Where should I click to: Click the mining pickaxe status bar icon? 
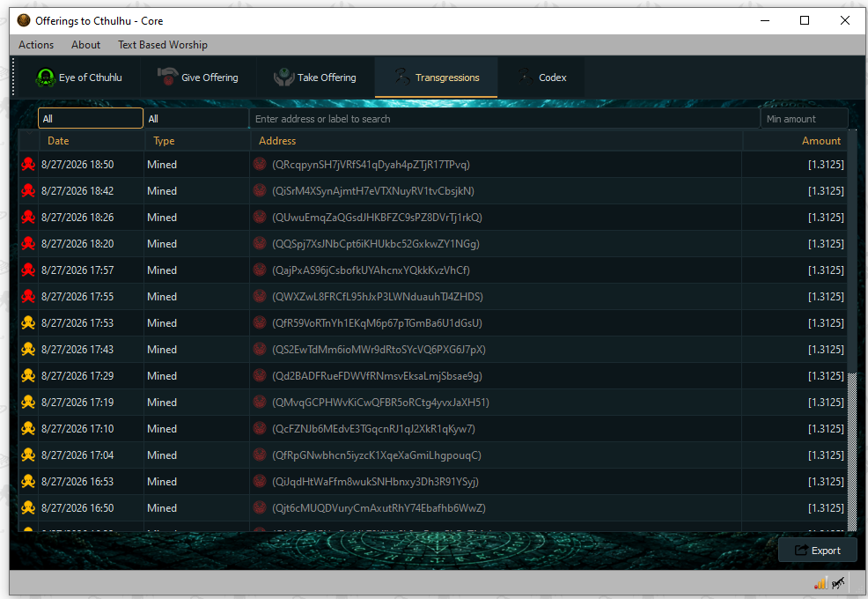pos(838,583)
